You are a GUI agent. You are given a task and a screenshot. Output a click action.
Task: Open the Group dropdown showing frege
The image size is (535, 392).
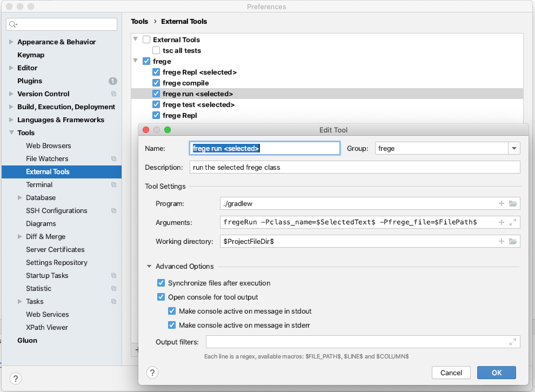click(513, 149)
